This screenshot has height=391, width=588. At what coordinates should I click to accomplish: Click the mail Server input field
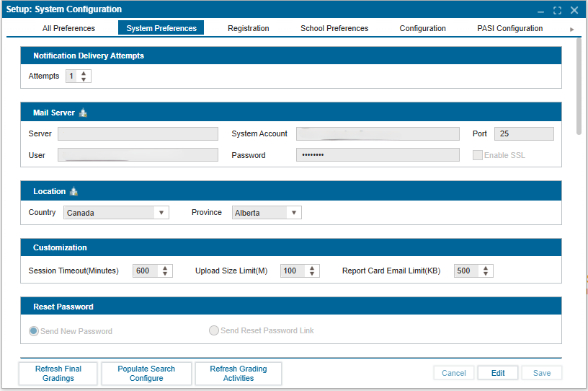click(x=138, y=134)
